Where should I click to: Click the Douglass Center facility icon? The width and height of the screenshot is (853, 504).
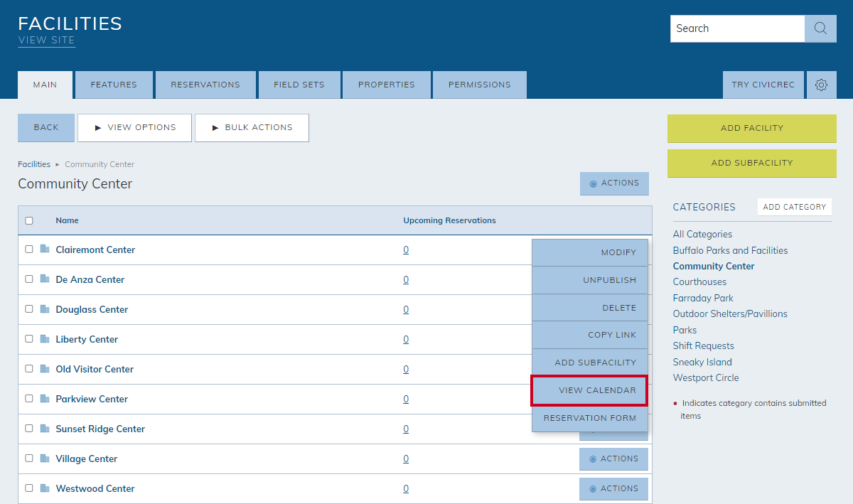[45, 309]
